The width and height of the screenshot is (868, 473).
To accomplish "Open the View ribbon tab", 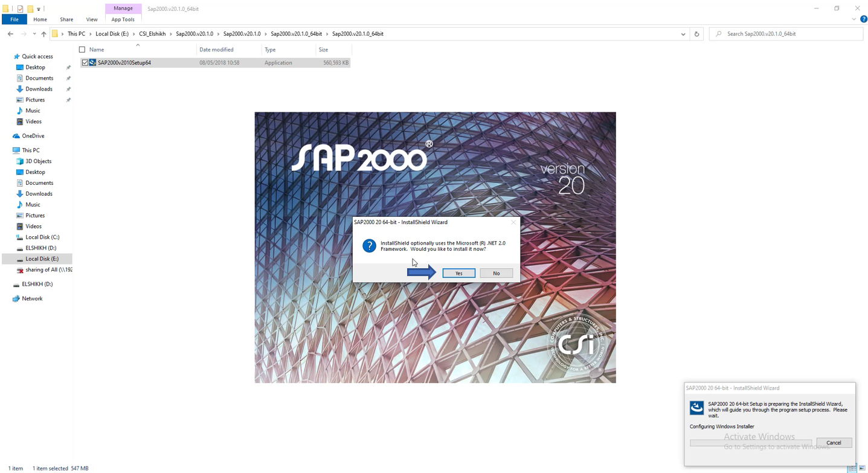I will (92, 19).
